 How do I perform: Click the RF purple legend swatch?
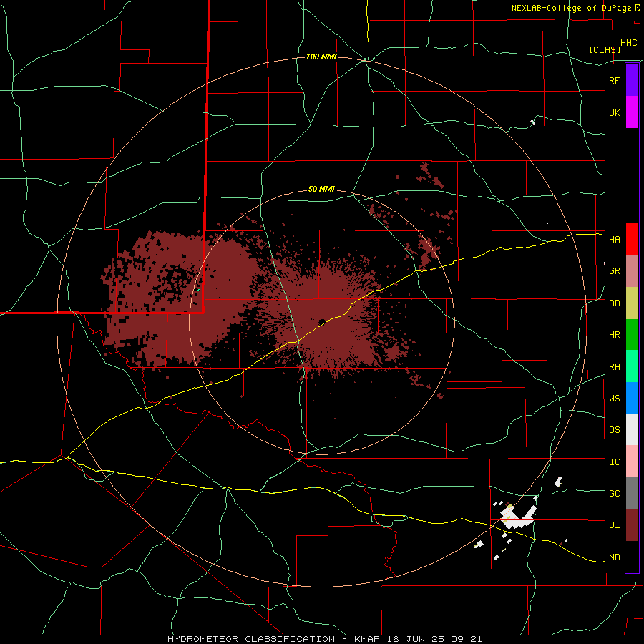point(632,80)
